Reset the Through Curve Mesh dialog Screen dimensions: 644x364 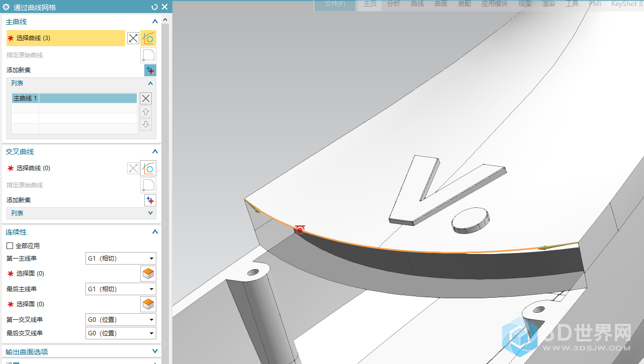click(x=154, y=7)
